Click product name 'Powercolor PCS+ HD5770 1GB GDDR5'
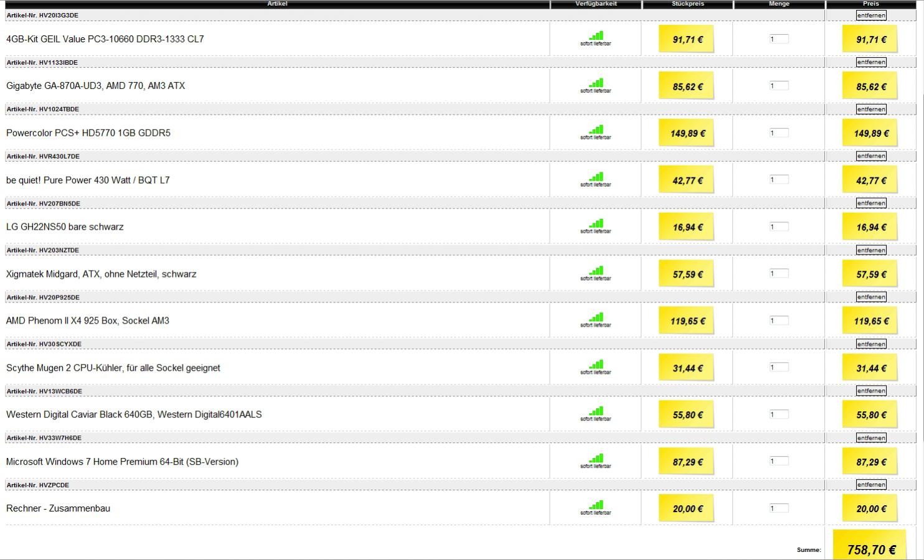Image resolution: width=924 pixels, height=560 pixels. tap(88, 133)
